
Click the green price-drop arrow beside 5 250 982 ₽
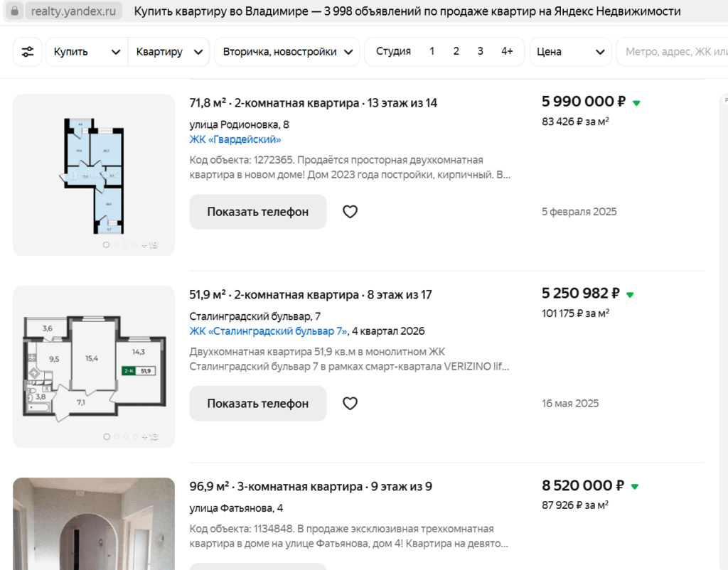coord(630,295)
